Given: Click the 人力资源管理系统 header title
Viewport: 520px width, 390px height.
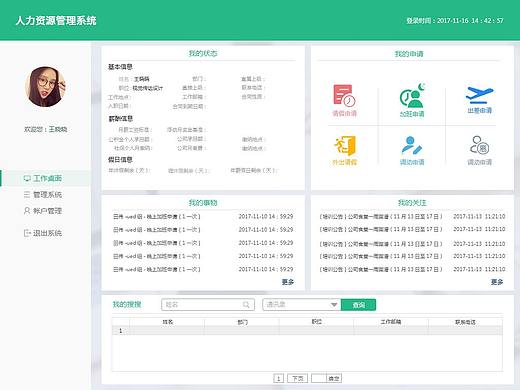Looking at the screenshot, I should tap(56, 21).
